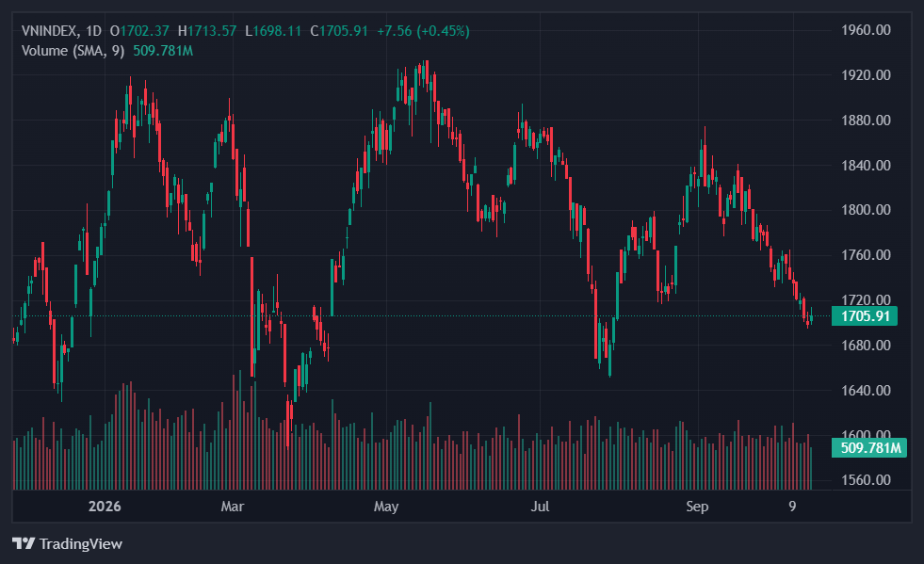Select the VNINDEX symbol title

(49, 31)
